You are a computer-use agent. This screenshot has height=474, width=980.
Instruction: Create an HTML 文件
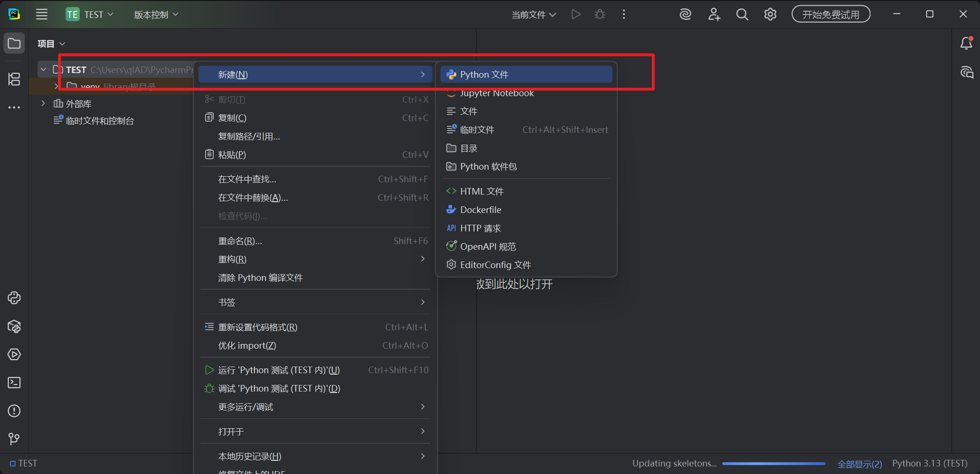[x=526, y=191]
